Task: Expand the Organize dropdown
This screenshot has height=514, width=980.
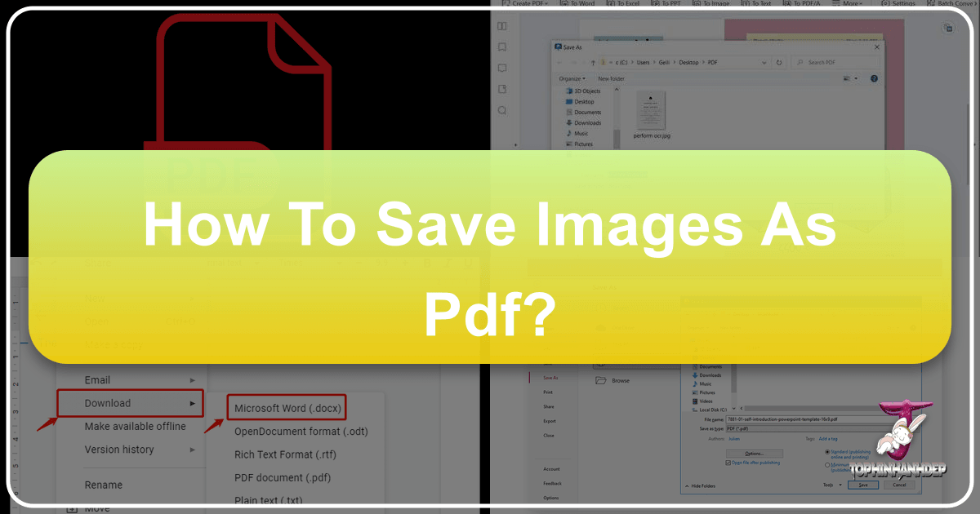Action: point(571,78)
